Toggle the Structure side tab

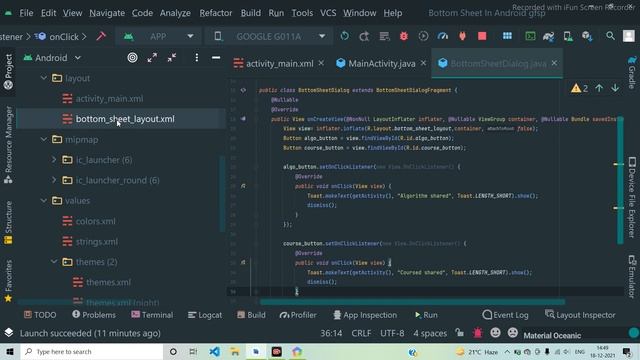(x=8, y=223)
